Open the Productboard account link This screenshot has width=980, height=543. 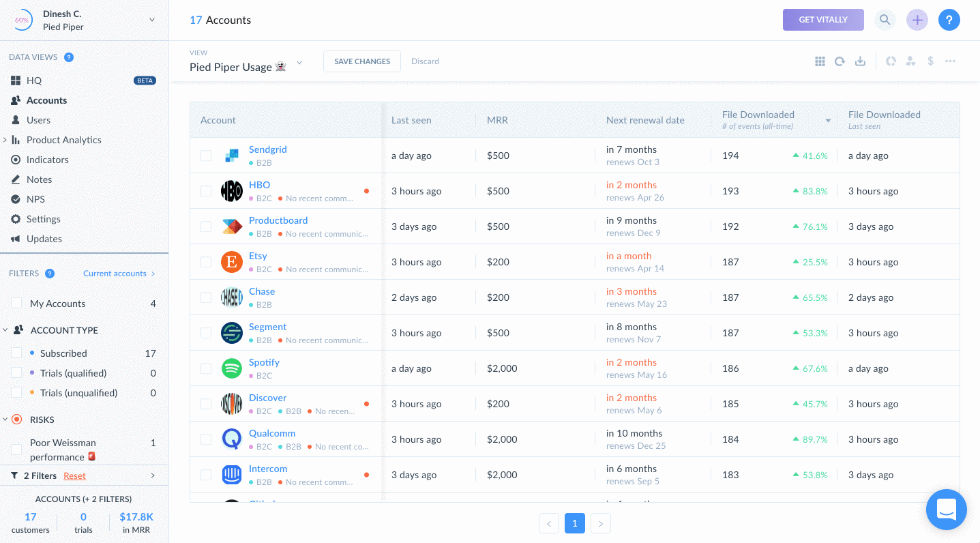pos(278,220)
